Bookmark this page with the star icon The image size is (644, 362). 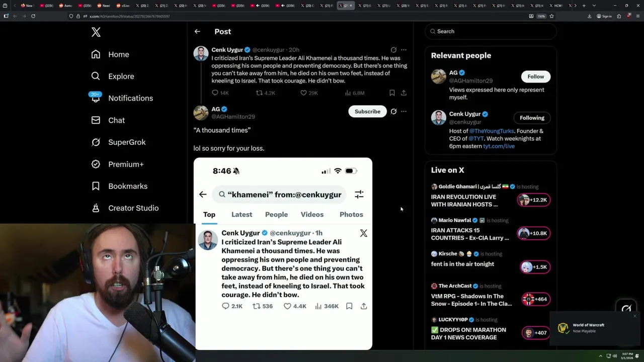click(x=551, y=16)
